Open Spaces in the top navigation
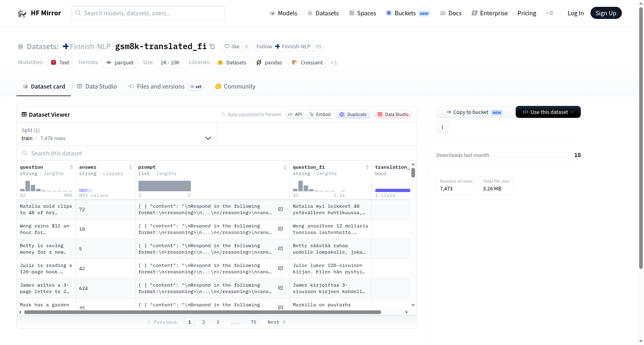Screen dimensions: 644x345 click(x=363, y=13)
